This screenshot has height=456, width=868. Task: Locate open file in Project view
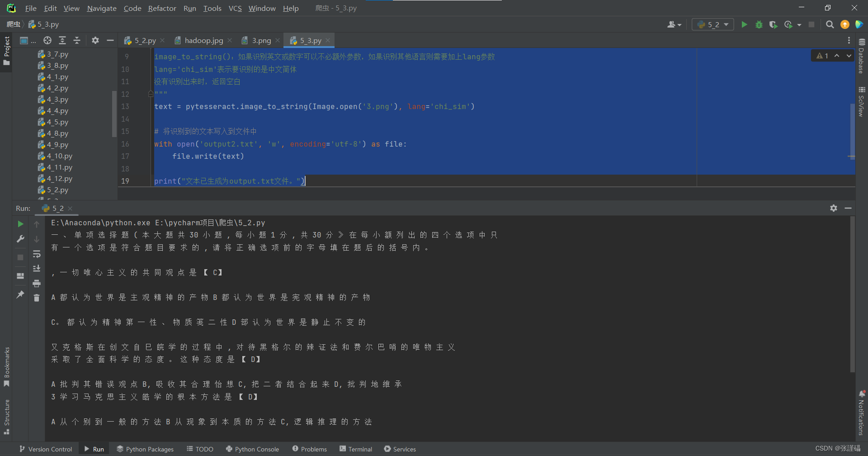coord(47,40)
